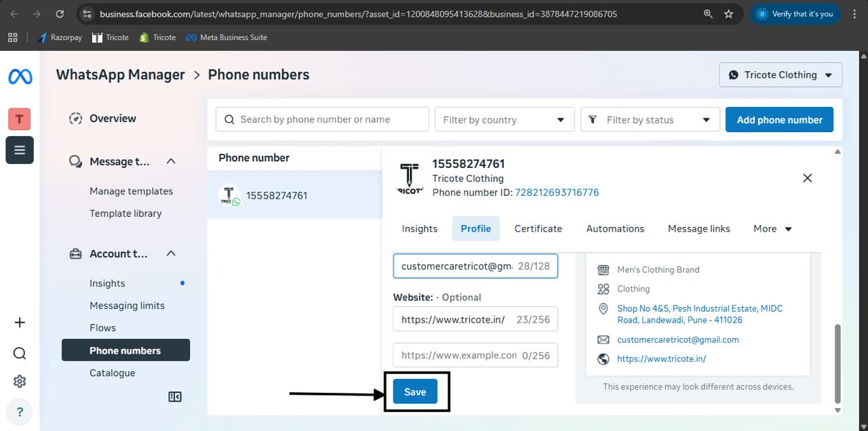Collapse sidebar using panel toggle icon
This screenshot has width=868, height=431.
[175, 397]
